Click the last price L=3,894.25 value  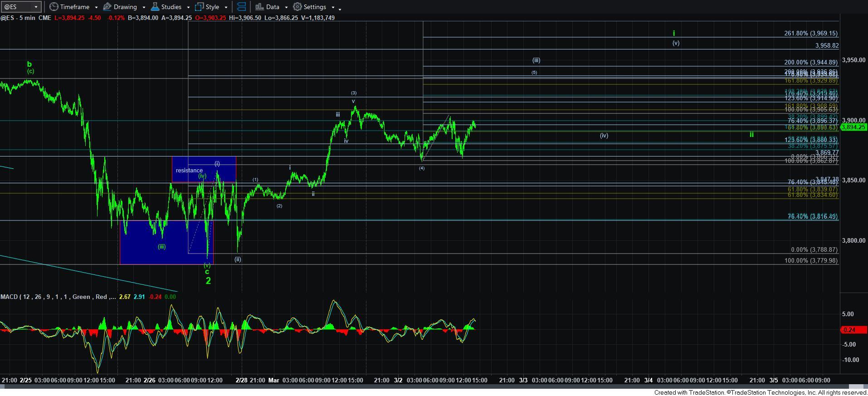click(x=69, y=18)
